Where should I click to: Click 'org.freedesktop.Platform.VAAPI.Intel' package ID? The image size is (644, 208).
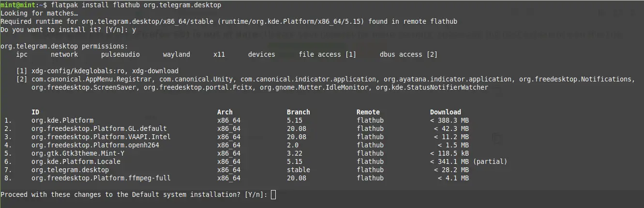(x=101, y=137)
